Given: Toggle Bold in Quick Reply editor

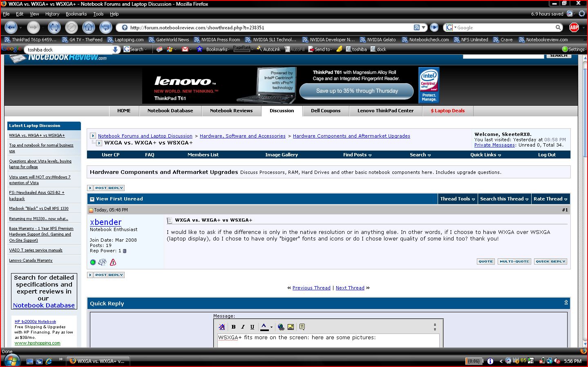Looking at the screenshot, I should 233,327.
